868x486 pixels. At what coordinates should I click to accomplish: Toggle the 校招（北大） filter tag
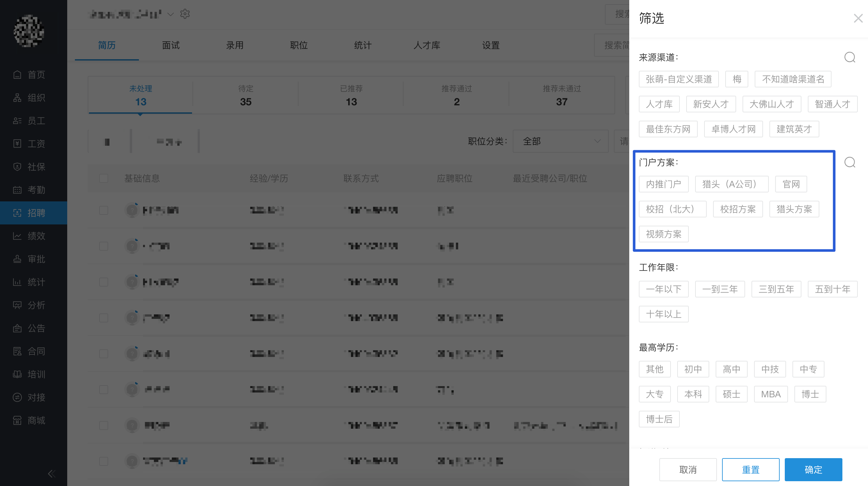pos(672,209)
